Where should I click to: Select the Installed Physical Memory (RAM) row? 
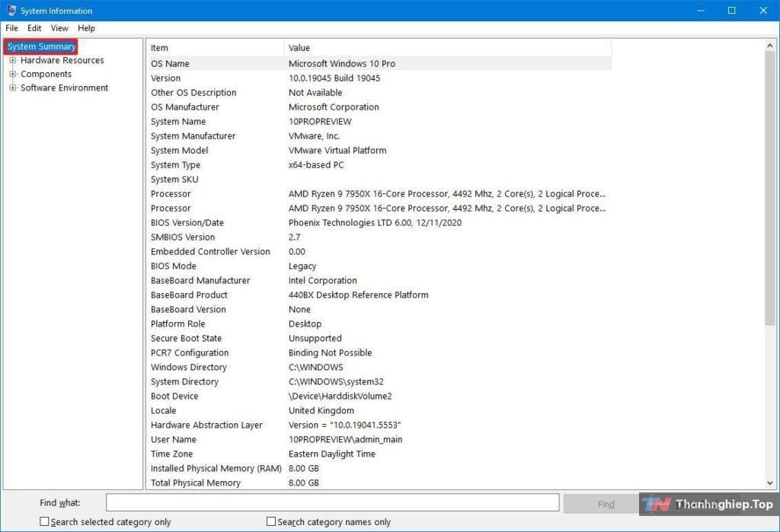coord(379,467)
